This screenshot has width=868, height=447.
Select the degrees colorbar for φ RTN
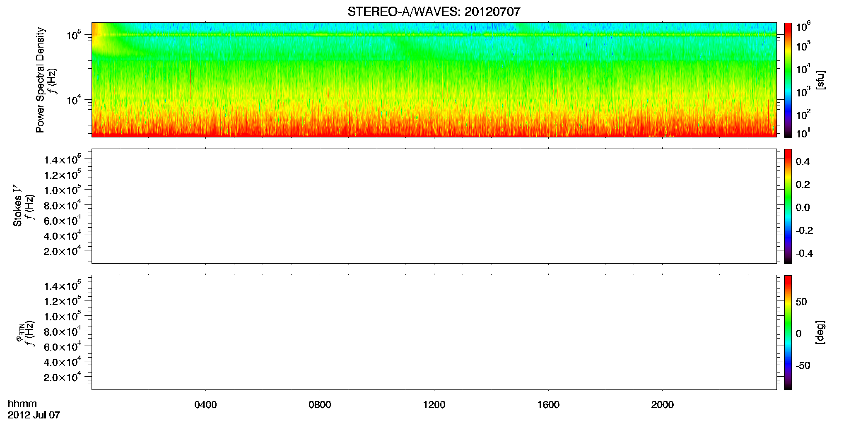(788, 332)
